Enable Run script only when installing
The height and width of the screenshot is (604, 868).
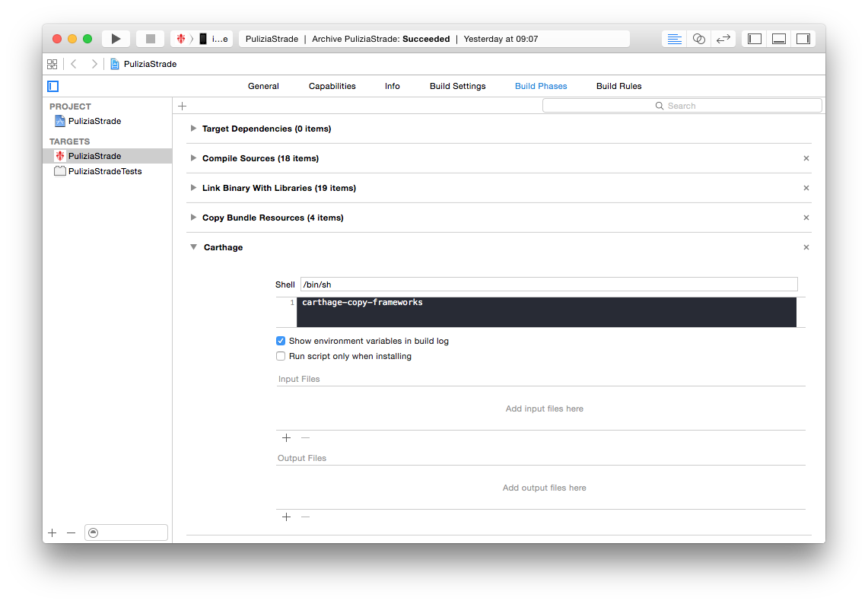click(281, 357)
